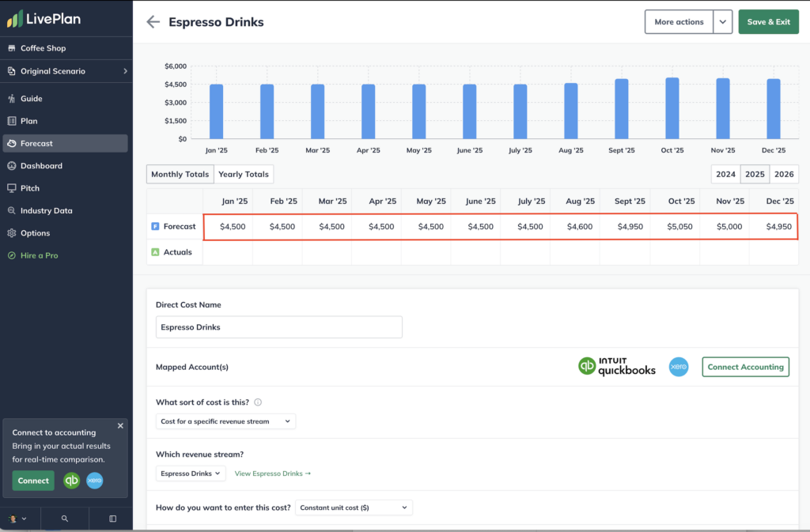
Task: Select the 2026 year toggle
Action: point(784,175)
